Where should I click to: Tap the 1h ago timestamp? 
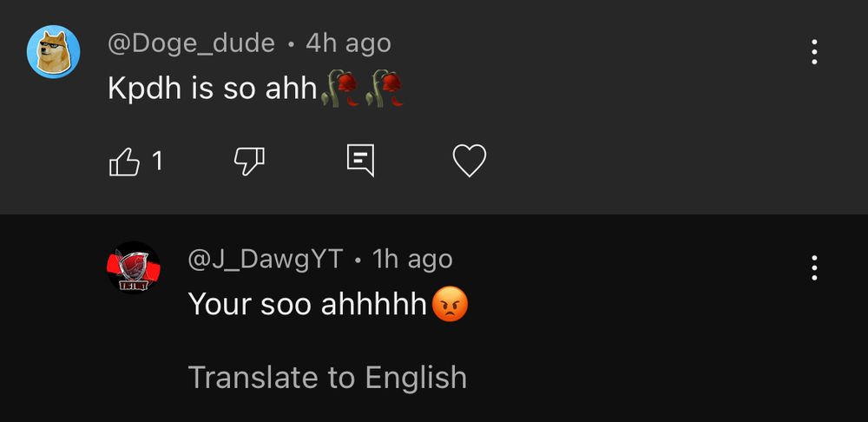pos(412,259)
